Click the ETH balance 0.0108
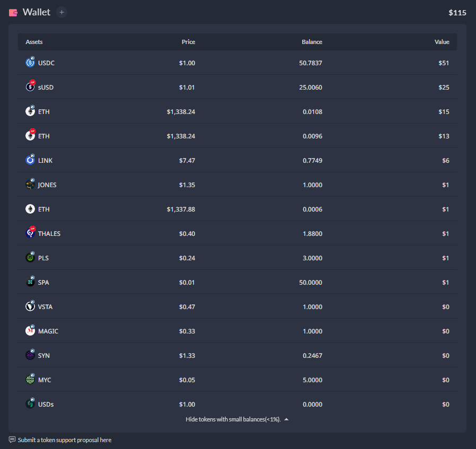 pyautogui.click(x=312, y=112)
